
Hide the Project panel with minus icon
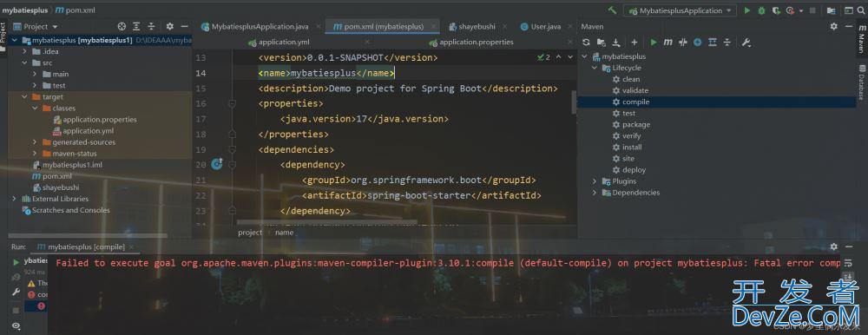(185, 26)
